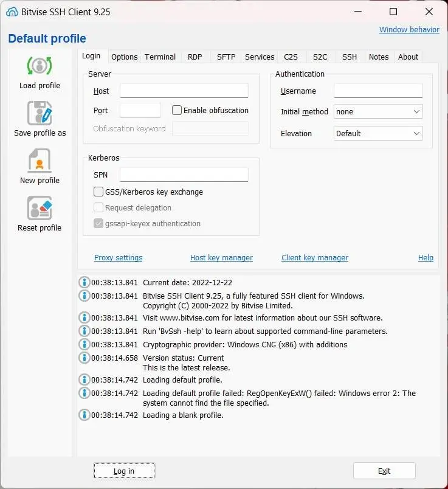The image size is (448, 489).
Task: Click the Bitvise cloud logo in title bar
Action: (x=12, y=12)
